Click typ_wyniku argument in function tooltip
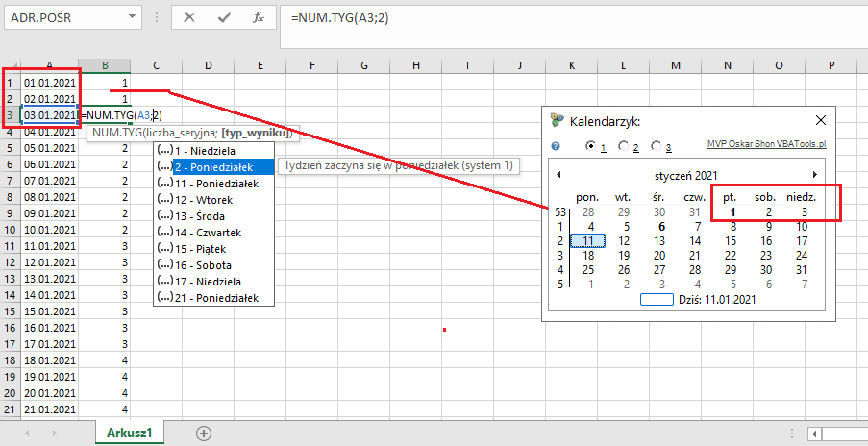This screenshot has height=446, width=868. (255, 133)
